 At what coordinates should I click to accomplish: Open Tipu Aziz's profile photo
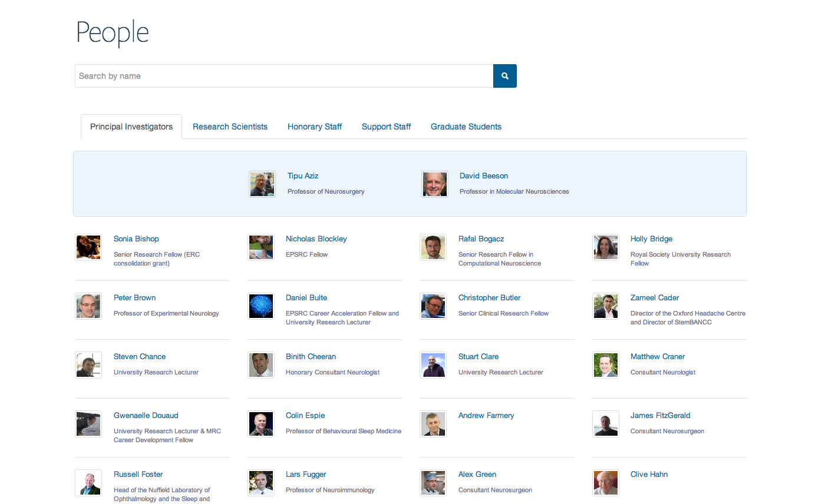tap(262, 184)
